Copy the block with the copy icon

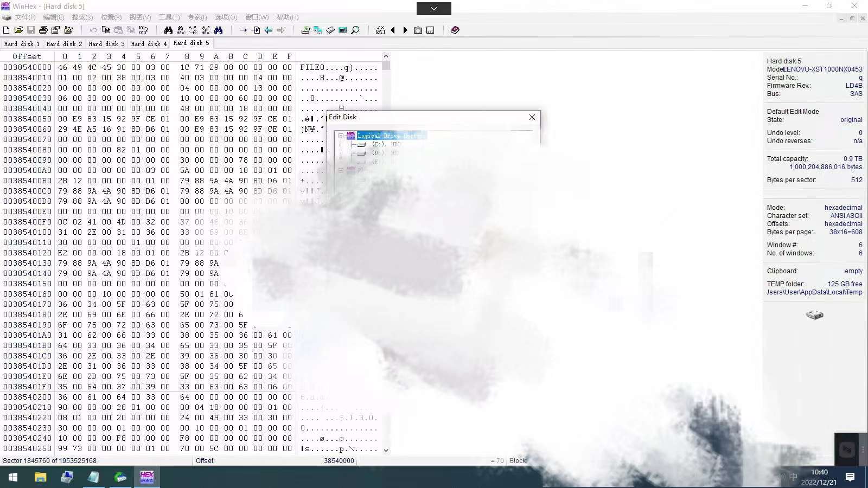(x=106, y=30)
